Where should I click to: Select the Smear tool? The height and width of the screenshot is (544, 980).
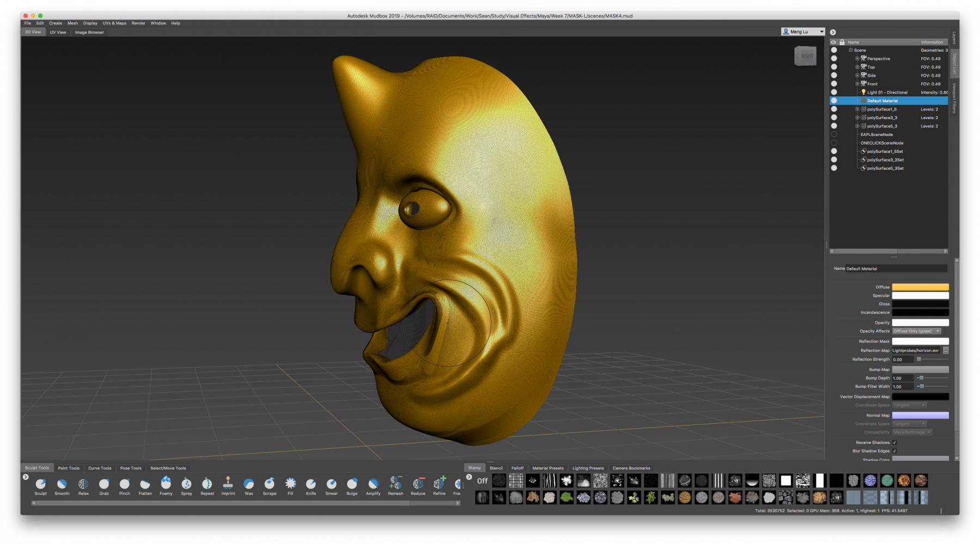coord(332,485)
